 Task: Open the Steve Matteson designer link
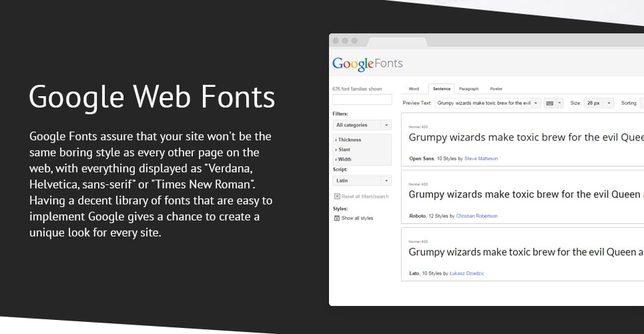[481, 158]
